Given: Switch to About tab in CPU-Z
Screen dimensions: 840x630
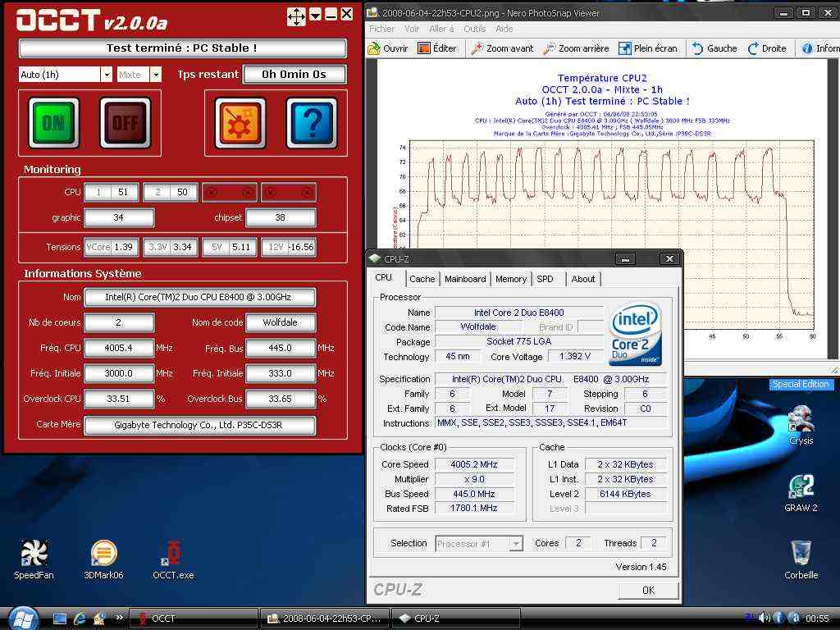Looking at the screenshot, I should tap(583, 279).
